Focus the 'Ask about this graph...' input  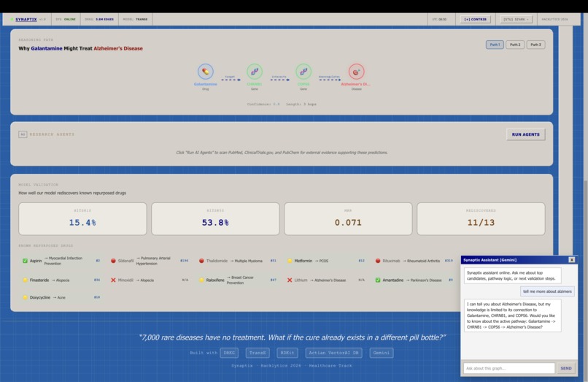(x=509, y=368)
